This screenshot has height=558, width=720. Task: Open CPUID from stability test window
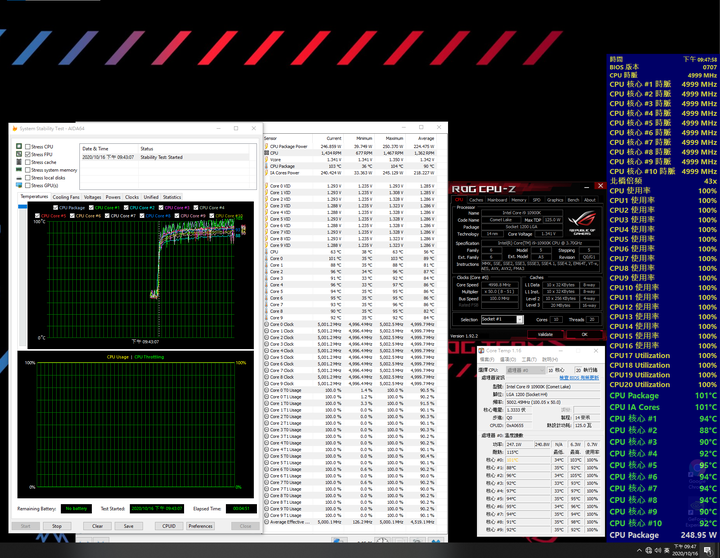[x=169, y=526]
